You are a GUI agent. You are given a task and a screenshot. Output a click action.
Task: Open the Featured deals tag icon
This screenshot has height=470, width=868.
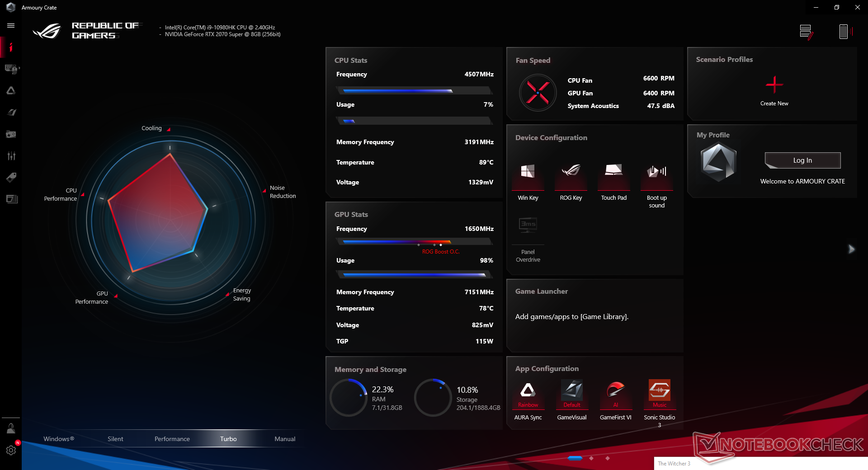point(11,177)
